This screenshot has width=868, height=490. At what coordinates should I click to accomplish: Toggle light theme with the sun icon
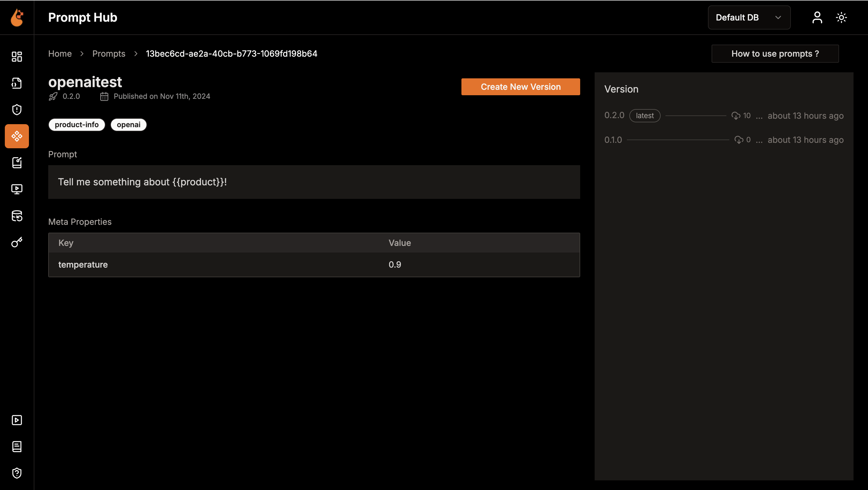841,17
